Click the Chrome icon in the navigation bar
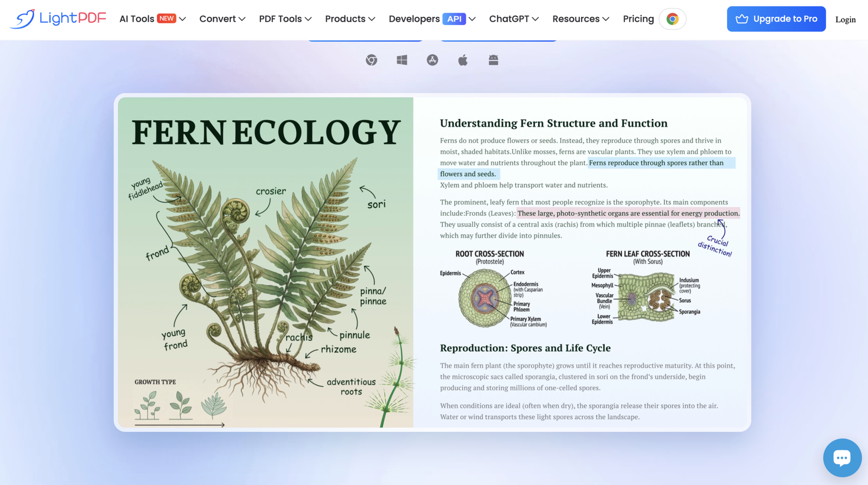 (673, 19)
